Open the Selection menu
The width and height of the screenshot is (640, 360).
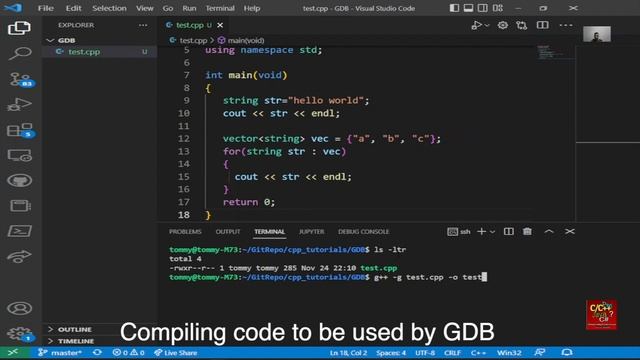(109, 8)
